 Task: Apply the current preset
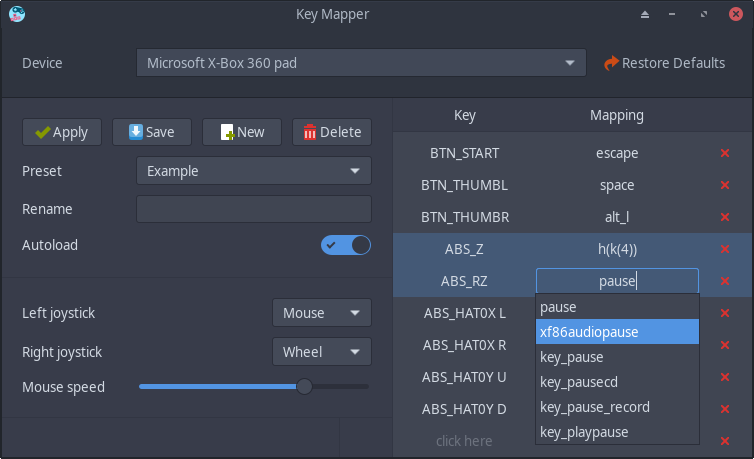[x=61, y=132]
